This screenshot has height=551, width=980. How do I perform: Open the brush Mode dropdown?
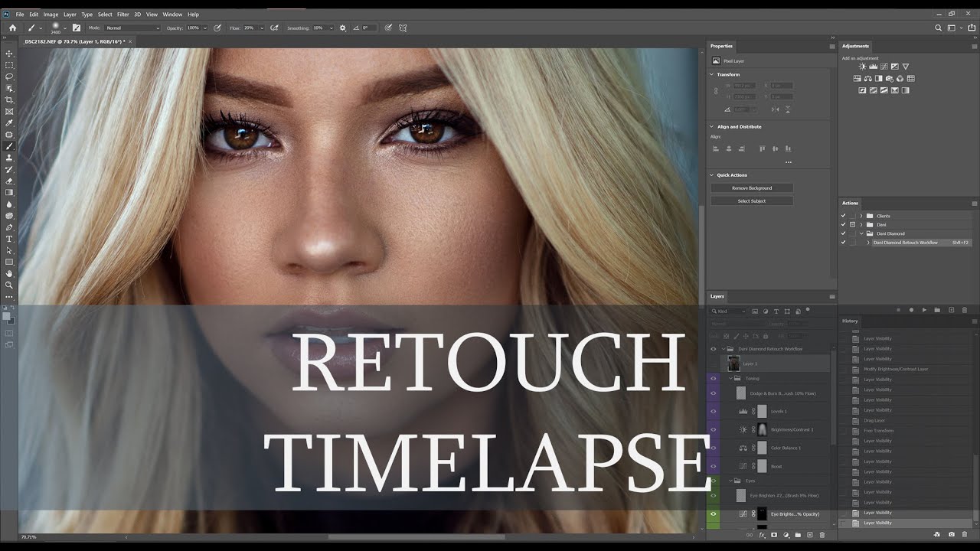(132, 28)
